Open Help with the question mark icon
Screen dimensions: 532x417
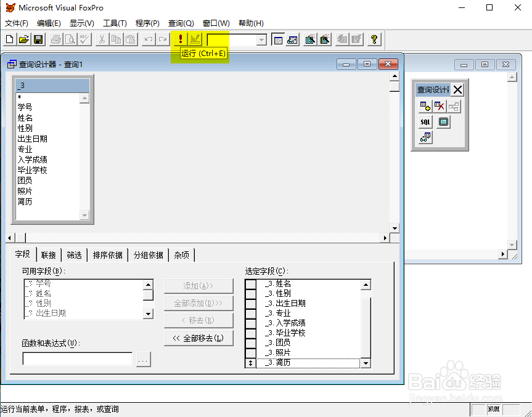tap(374, 39)
